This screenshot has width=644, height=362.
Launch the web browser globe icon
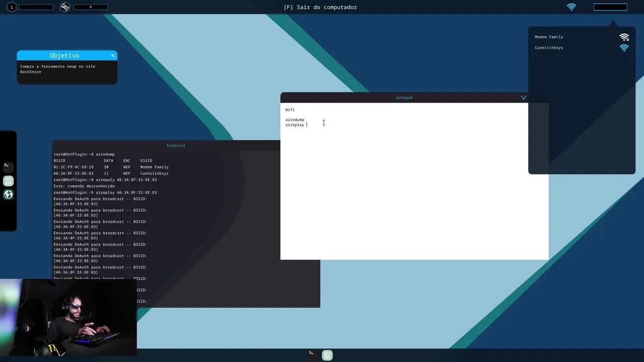tap(8, 195)
